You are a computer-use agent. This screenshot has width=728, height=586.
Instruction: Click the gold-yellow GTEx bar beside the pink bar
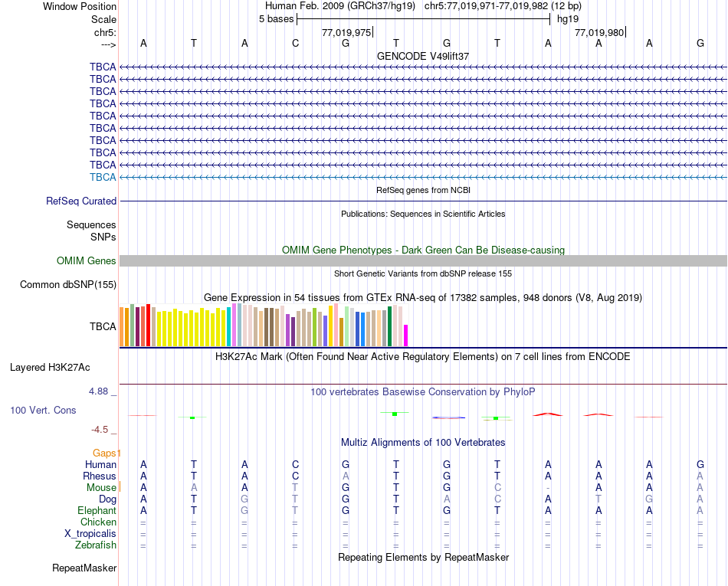330,326
